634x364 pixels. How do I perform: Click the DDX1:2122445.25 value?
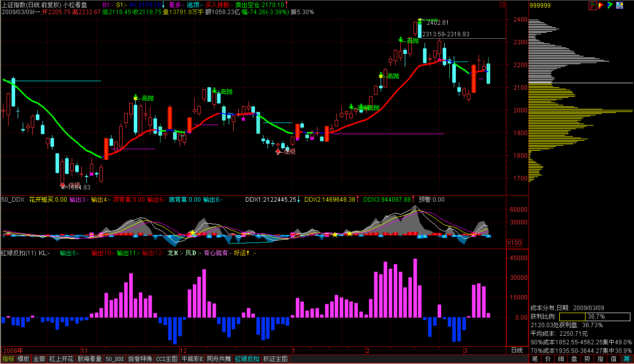coord(271,200)
